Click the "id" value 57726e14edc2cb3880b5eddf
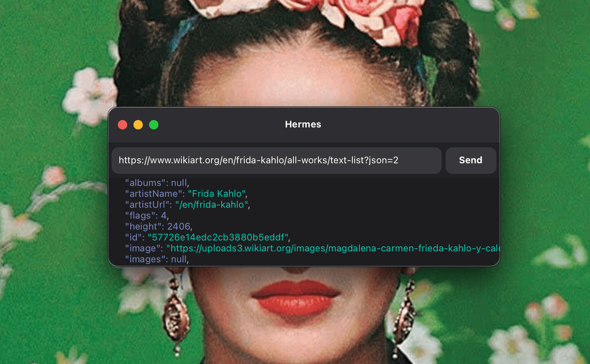This screenshot has height=364, width=590. click(218, 237)
